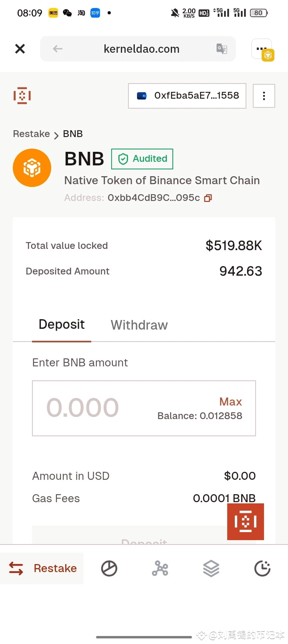
Task: Copy the BNB contract address icon
Action: tap(208, 198)
